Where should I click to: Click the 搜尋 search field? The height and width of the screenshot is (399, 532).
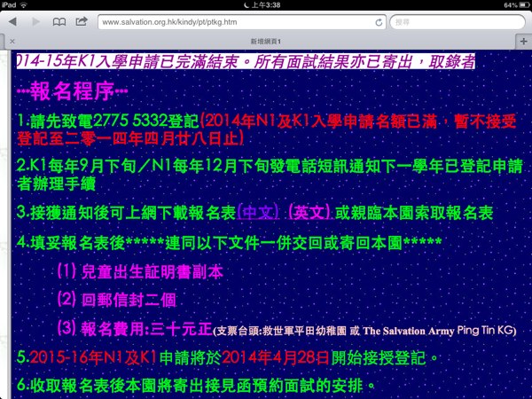[x=452, y=20]
